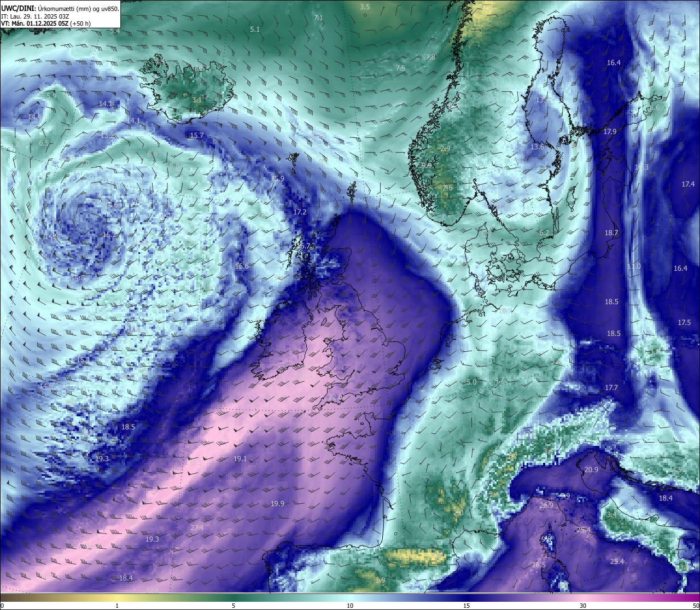Click the 17.7 value label
Image resolution: width=700 pixels, height=610 pixels.
611,387
